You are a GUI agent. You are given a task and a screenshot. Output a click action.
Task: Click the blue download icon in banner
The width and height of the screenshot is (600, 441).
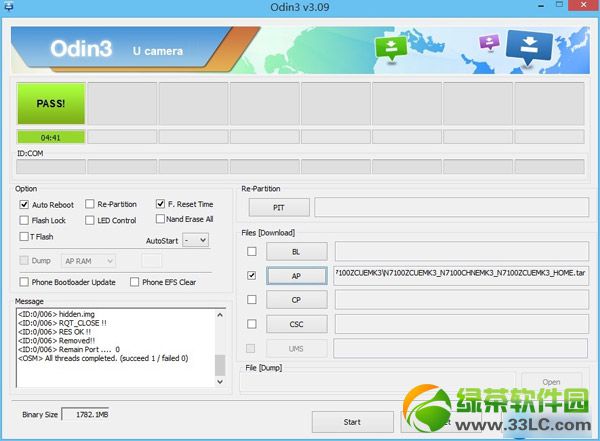coord(530,47)
